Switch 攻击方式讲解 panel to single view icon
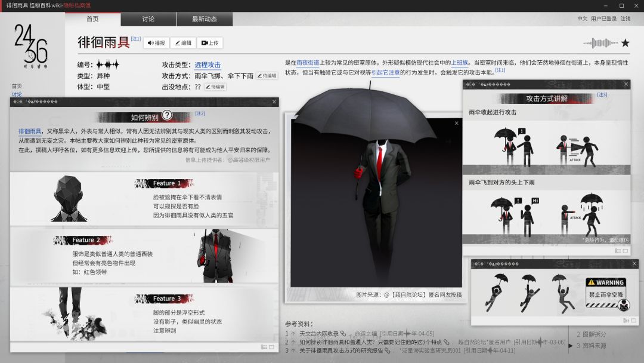 pyautogui.click(x=626, y=251)
